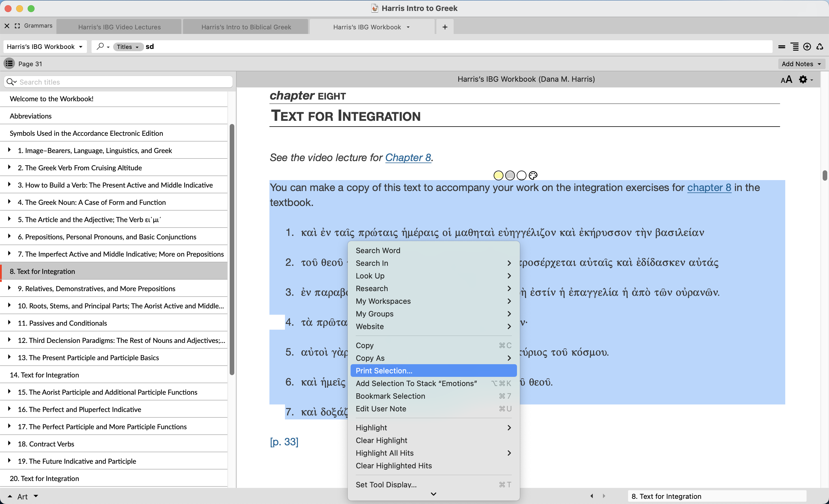829x504 pixels.
Task: Click the table of contents list icon
Action: tap(9, 64)
